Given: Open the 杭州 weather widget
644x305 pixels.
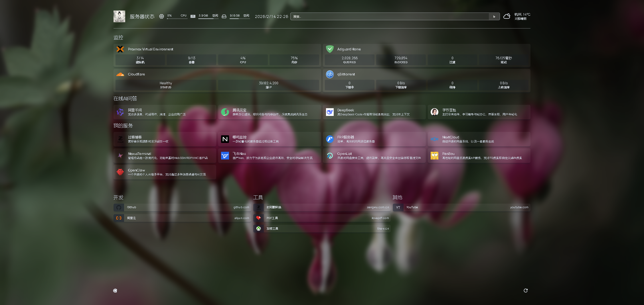Looking at the screenshot, I should point(517,17).
